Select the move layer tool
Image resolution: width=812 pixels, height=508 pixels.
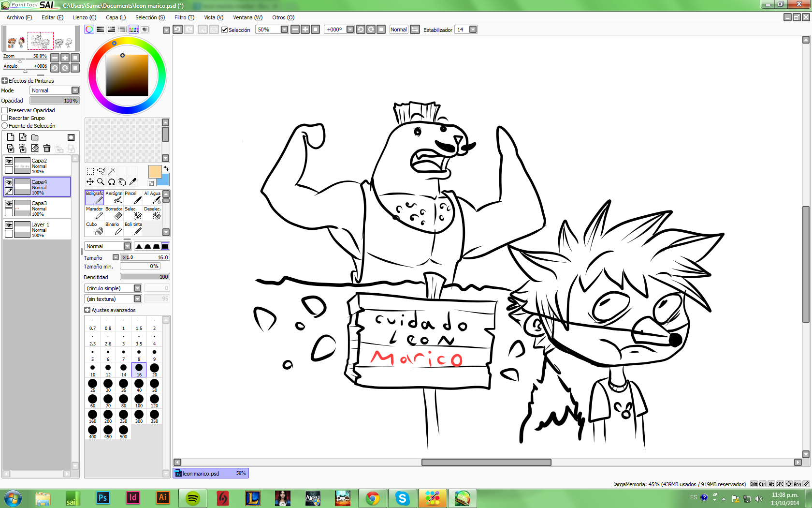pyautogui.click(x=90, y=182)
